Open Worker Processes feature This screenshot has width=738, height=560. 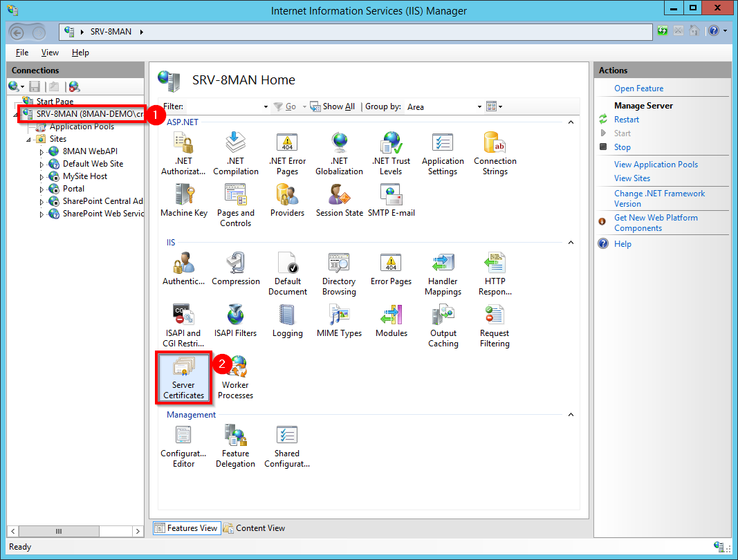click(x=235, y=377)
